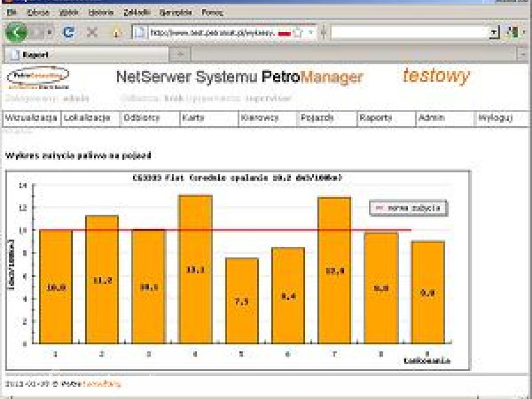This screenshot has width=532, height=399.
Task: Click bar 6 labeled 8.4
Action: [288, 295]
